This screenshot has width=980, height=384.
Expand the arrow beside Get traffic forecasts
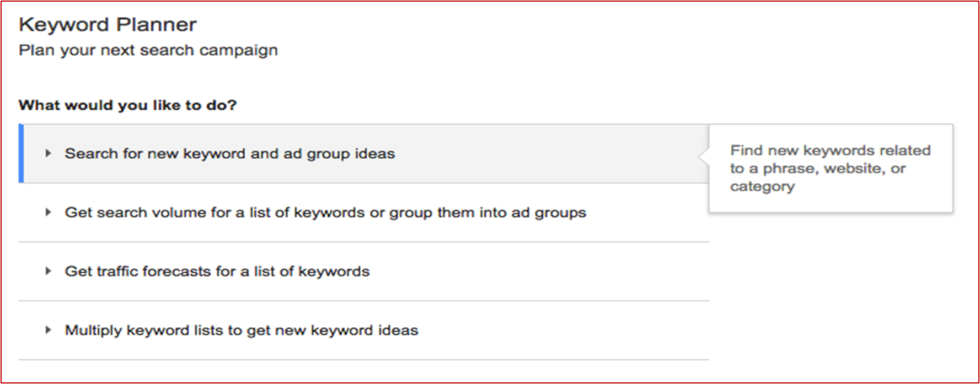[x=48, y=271]
